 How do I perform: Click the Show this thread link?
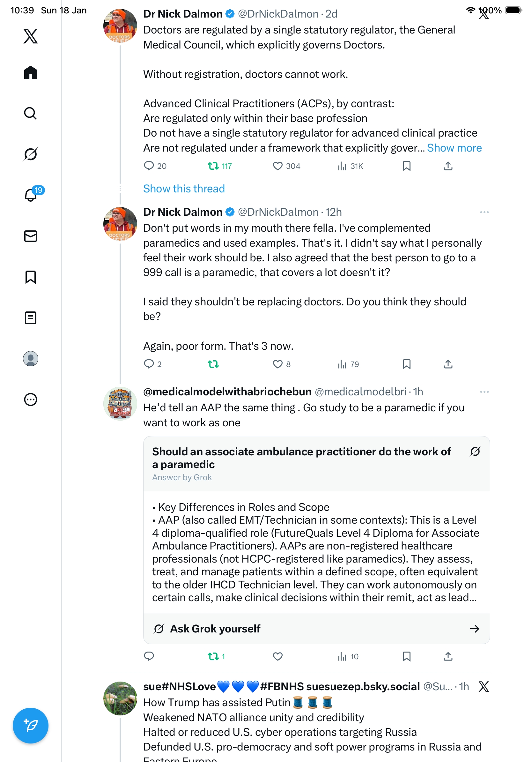point(184,189)
